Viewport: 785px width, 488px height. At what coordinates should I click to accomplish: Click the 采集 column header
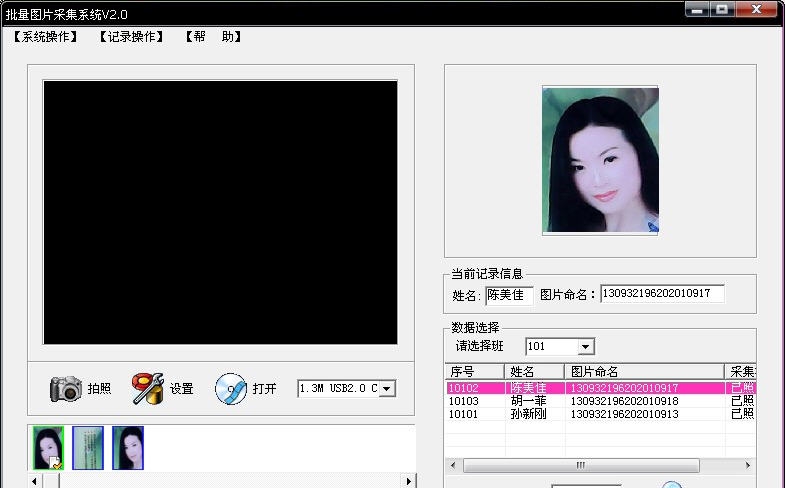coord(741,371)
